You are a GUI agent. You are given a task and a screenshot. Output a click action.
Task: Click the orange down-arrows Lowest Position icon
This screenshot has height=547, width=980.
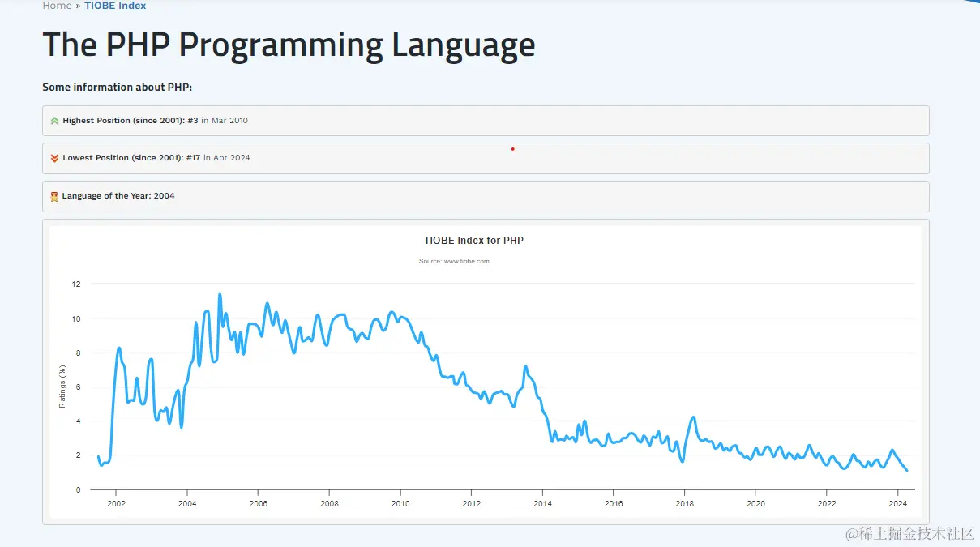(54, 158)
